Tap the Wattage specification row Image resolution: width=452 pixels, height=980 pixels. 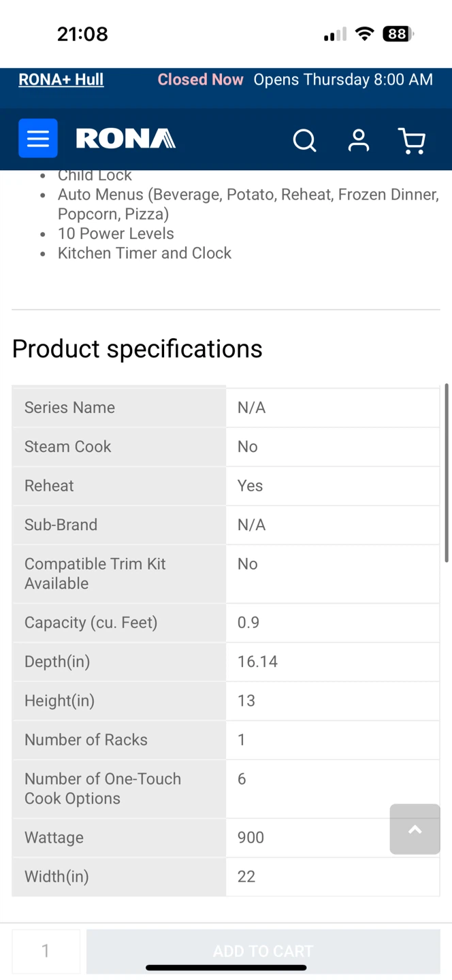[226, 838]
